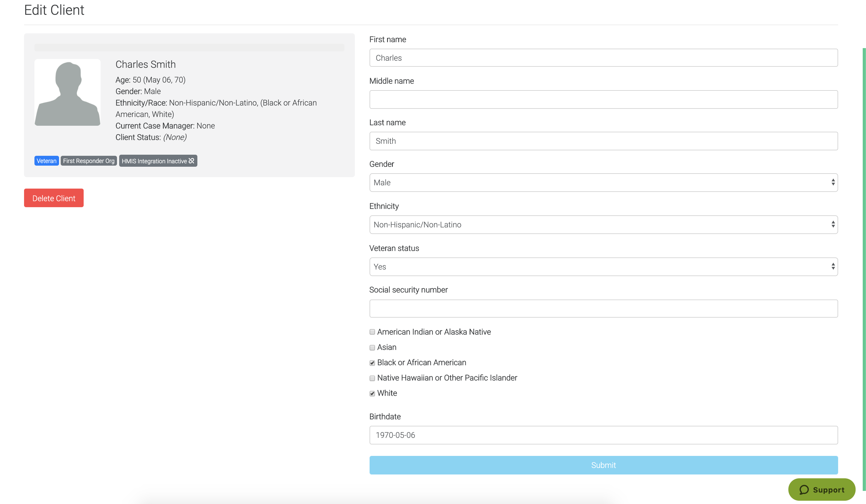Screen dimensions: 866x504
Task: Click the First Responder Org badge
Action: pyautogui.click(x=89, y=161)
